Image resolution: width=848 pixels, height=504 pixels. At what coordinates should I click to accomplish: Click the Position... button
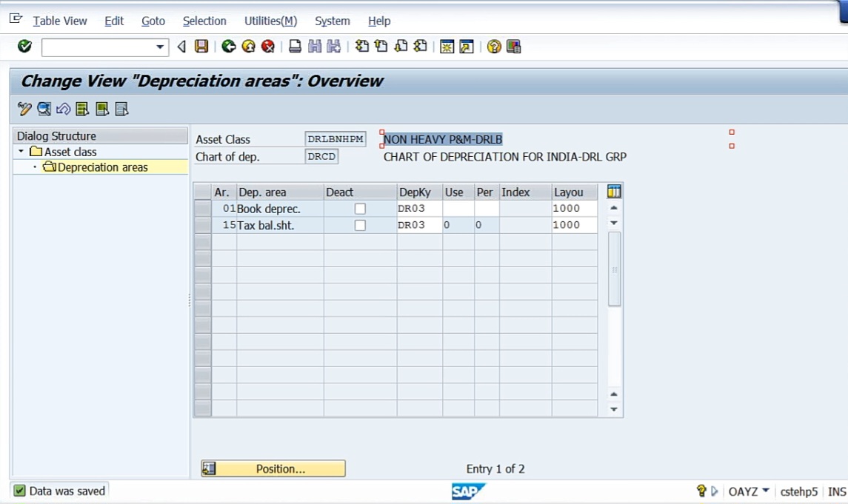(273, 468)
